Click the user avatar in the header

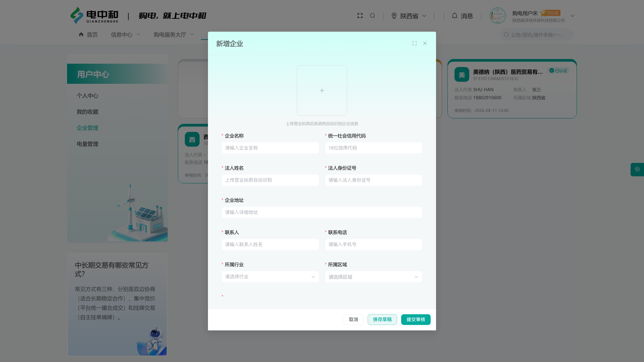coord(497,16)
